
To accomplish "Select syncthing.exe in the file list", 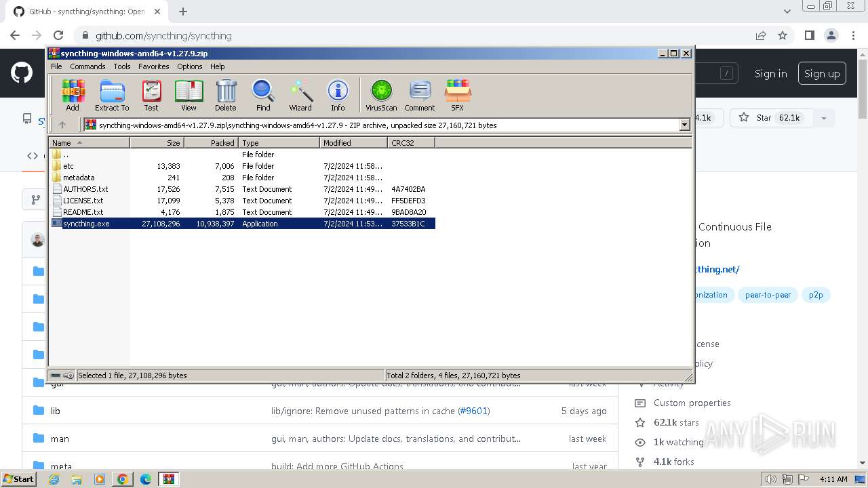I will [x=243, y=224].
